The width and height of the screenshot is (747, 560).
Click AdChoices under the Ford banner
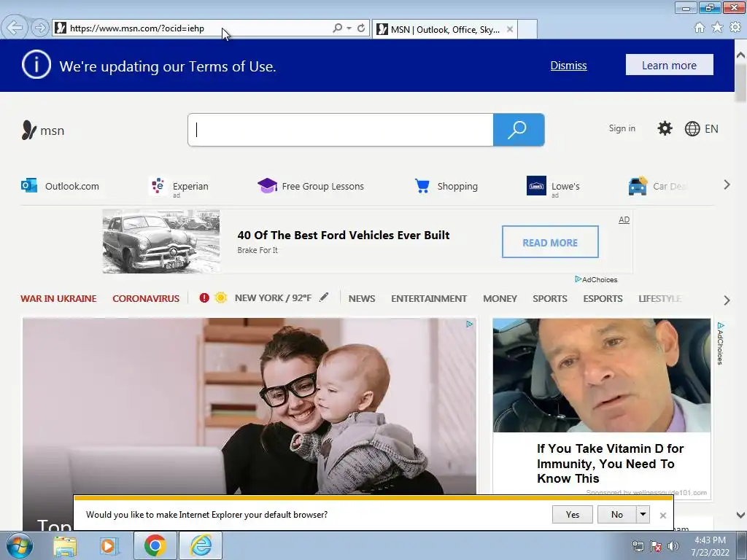(596, 279)
